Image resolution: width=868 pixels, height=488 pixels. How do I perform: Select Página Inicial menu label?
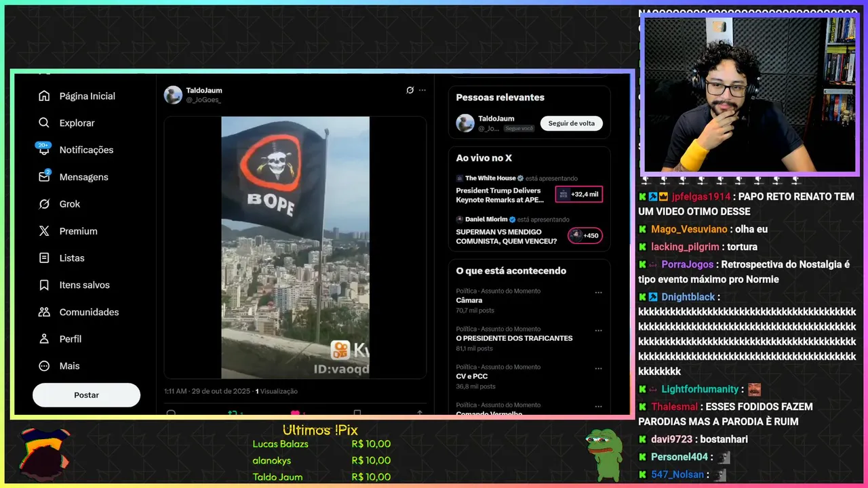coord(87,96)
